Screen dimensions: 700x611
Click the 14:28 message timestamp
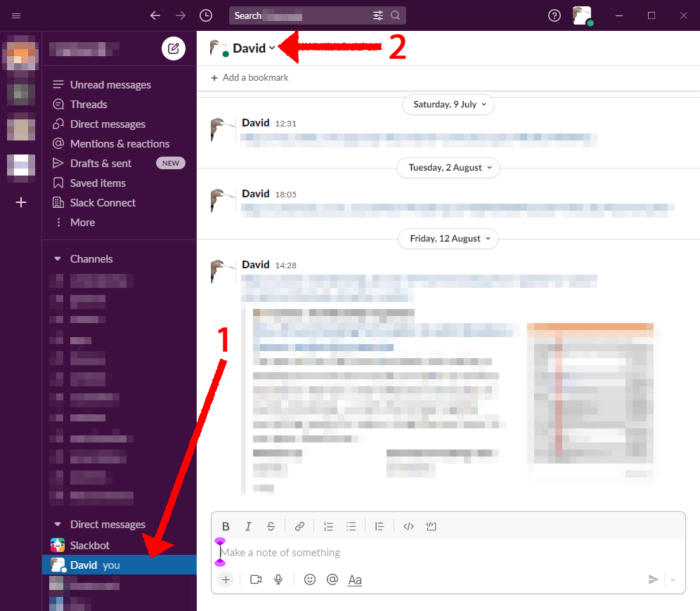coord(286,265)
